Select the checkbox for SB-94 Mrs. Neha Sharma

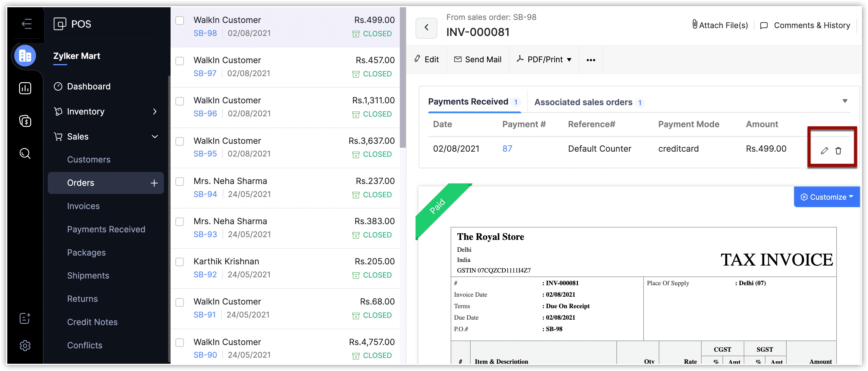click(180, 182)
